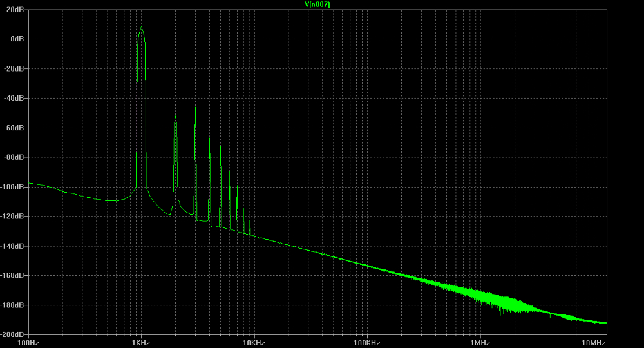The image size is (644, 348).
Task: Click the 0dB vertical axis label
Action: [17, 39]
